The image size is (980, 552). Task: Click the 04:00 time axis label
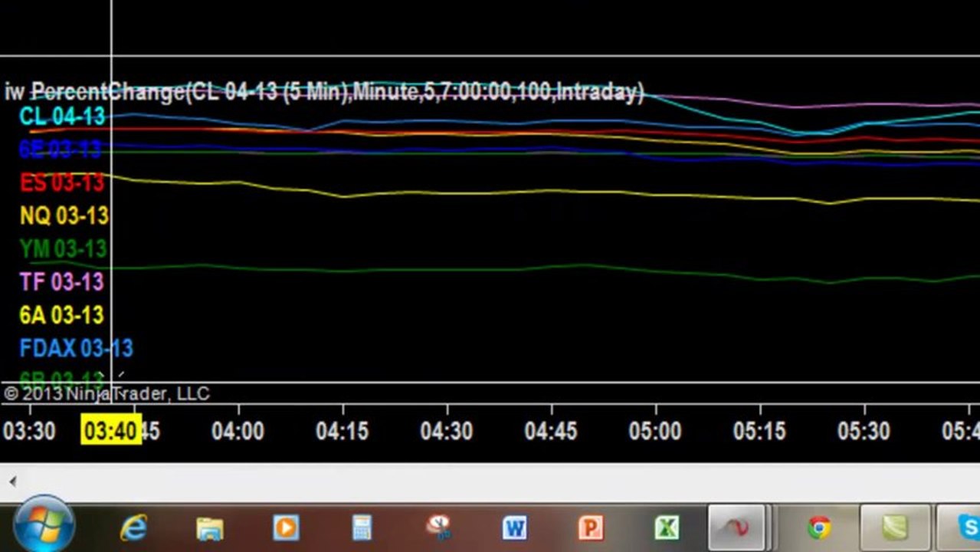pos(238,431)
